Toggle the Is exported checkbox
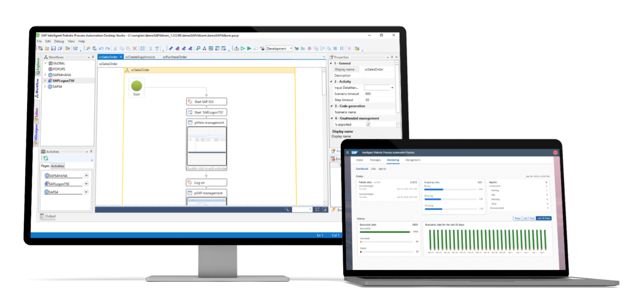This screenshot has height=298, width=644. pyautogui.click(x=368, y=125)
